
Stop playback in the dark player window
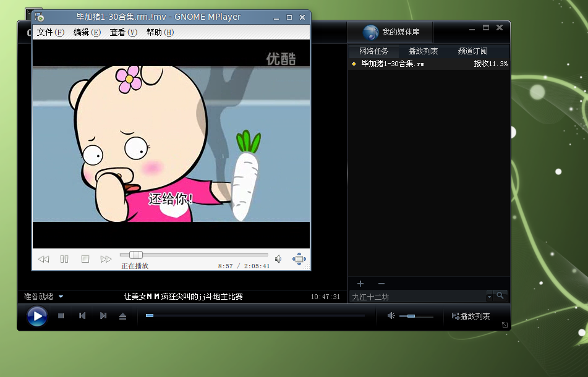click(x=61, y=316)
